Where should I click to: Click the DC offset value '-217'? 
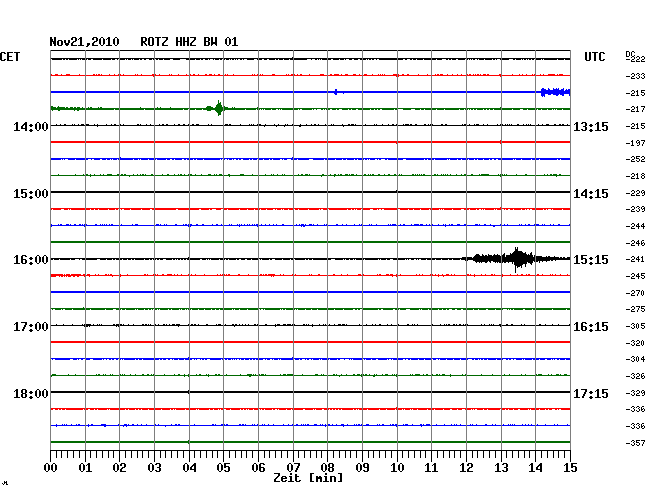pos(635,109)
